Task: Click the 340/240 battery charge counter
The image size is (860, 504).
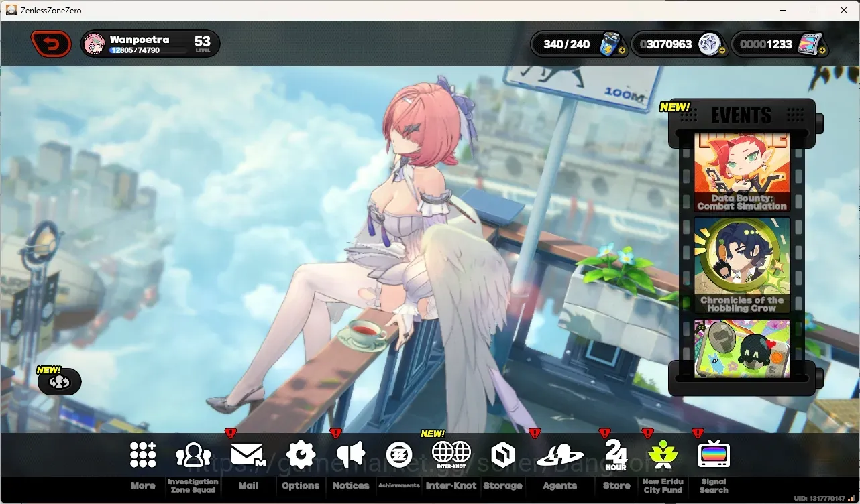Action: (x=567, y=44)
